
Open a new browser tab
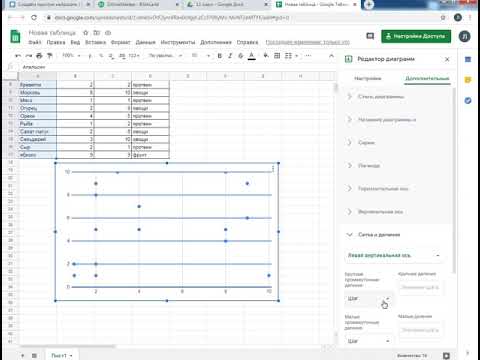369,5
